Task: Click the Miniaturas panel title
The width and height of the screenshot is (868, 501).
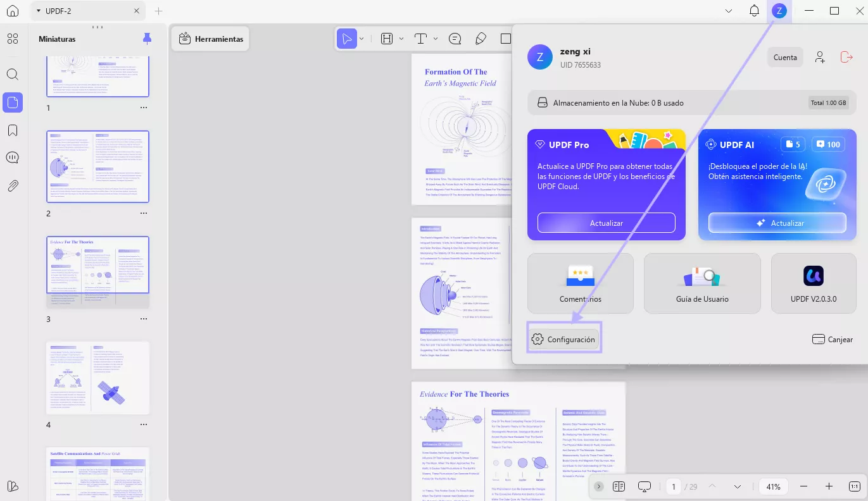Action: pyautogui.click(x=57, y=39)
